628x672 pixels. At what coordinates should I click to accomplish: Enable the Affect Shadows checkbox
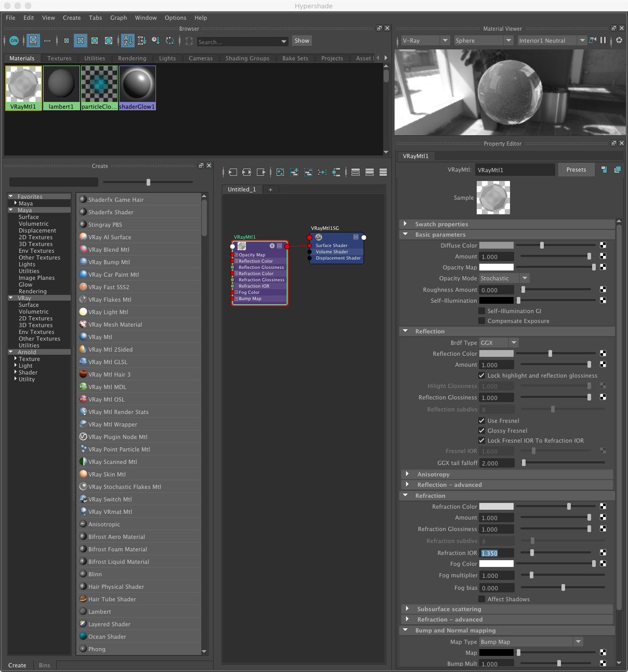coord(481,599)
